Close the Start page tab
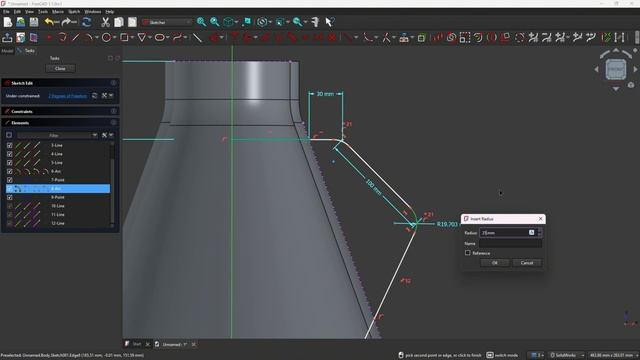 click(147, 344)
